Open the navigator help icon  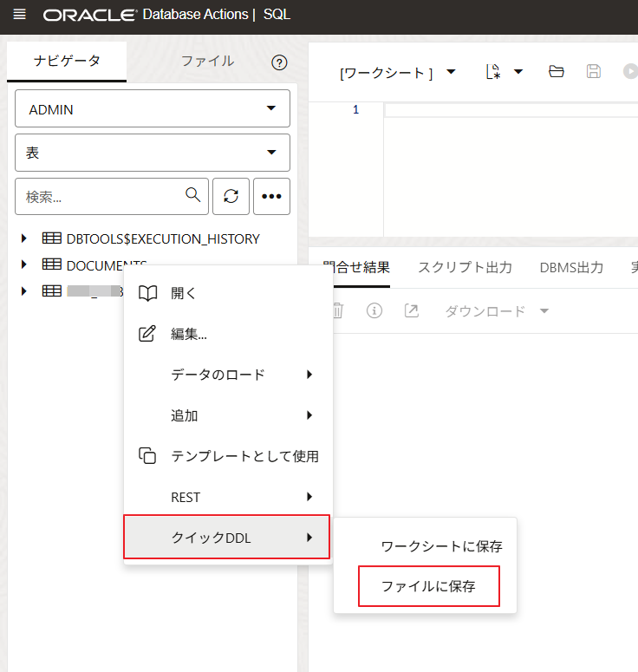pyautogui.click(x=279, y=63)
